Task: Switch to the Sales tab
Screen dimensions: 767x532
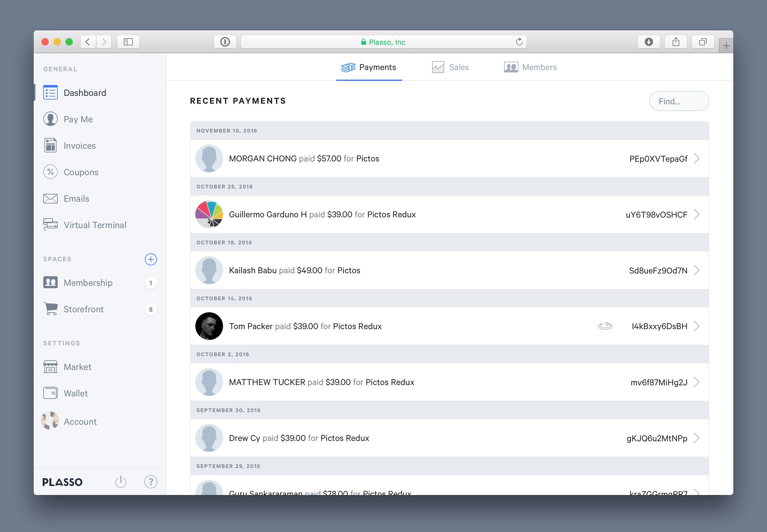Action: point(450,67)
